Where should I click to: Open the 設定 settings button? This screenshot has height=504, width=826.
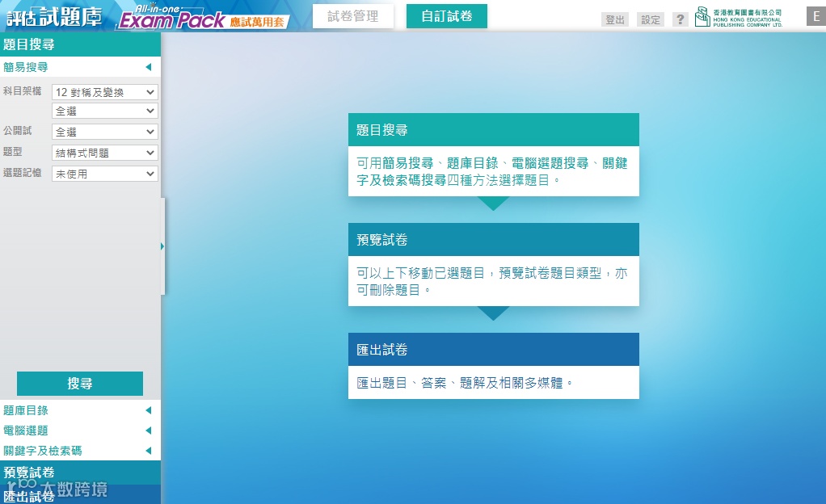tap(651, 20)
